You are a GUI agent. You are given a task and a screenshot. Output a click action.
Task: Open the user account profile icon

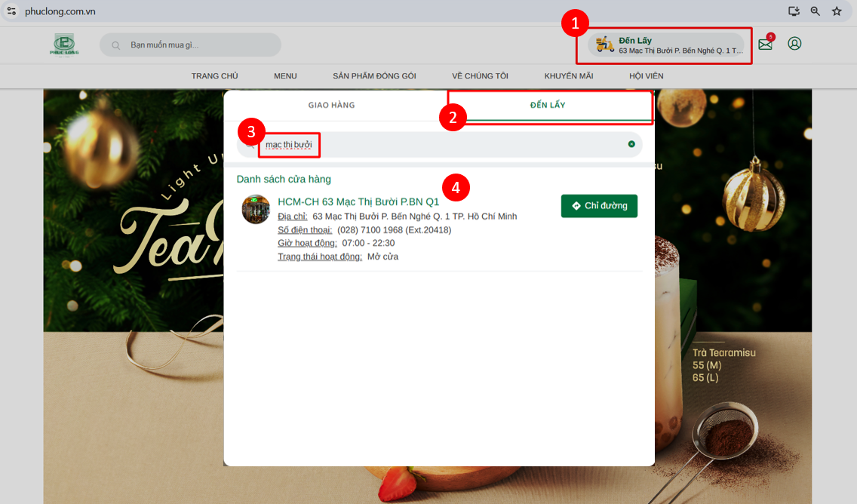[794, 44]
